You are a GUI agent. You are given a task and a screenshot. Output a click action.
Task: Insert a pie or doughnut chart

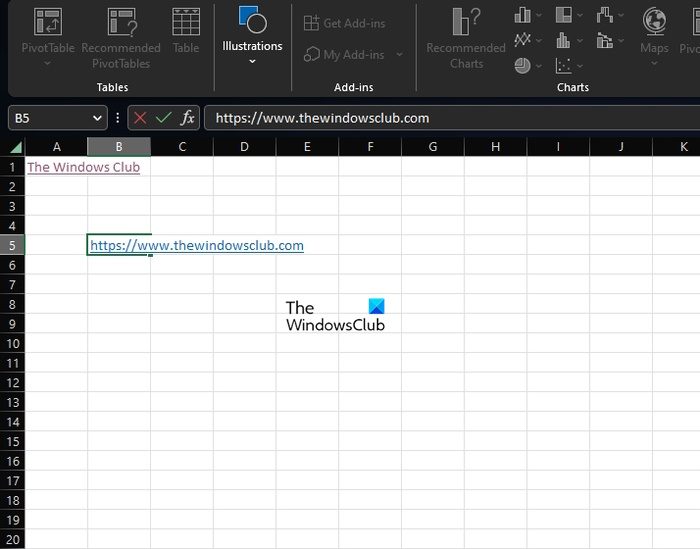click(x=522, y=66)
